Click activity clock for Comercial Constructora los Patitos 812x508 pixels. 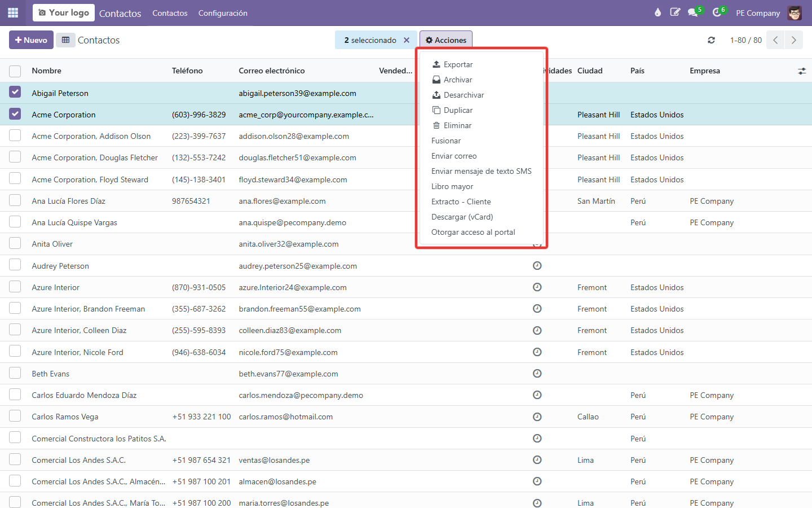click(x=537, y=439)
